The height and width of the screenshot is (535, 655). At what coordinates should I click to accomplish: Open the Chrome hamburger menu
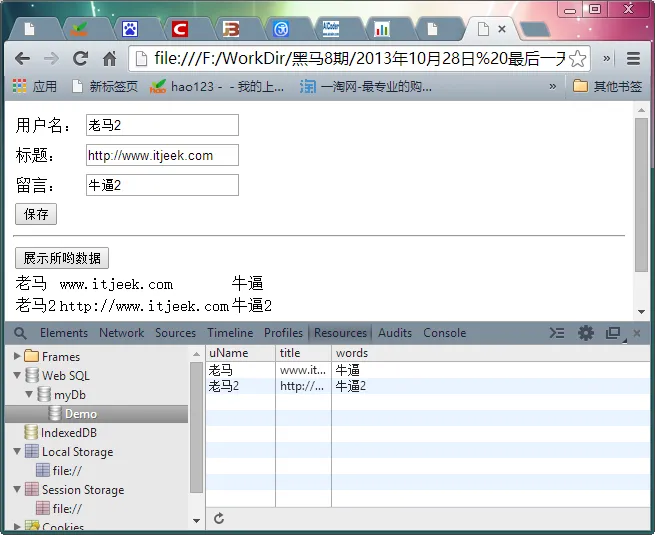[633, 59]
